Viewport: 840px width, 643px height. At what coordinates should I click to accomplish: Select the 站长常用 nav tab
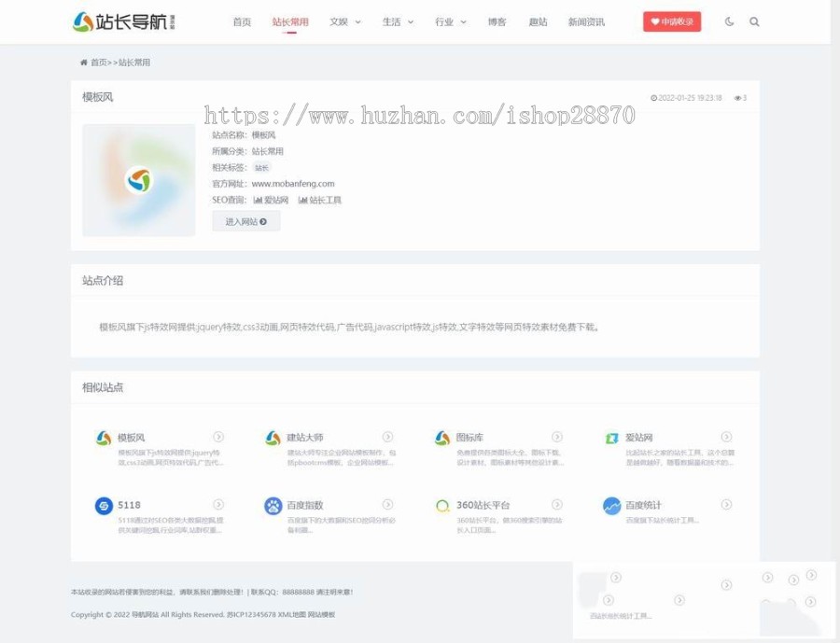coord(290,22)
